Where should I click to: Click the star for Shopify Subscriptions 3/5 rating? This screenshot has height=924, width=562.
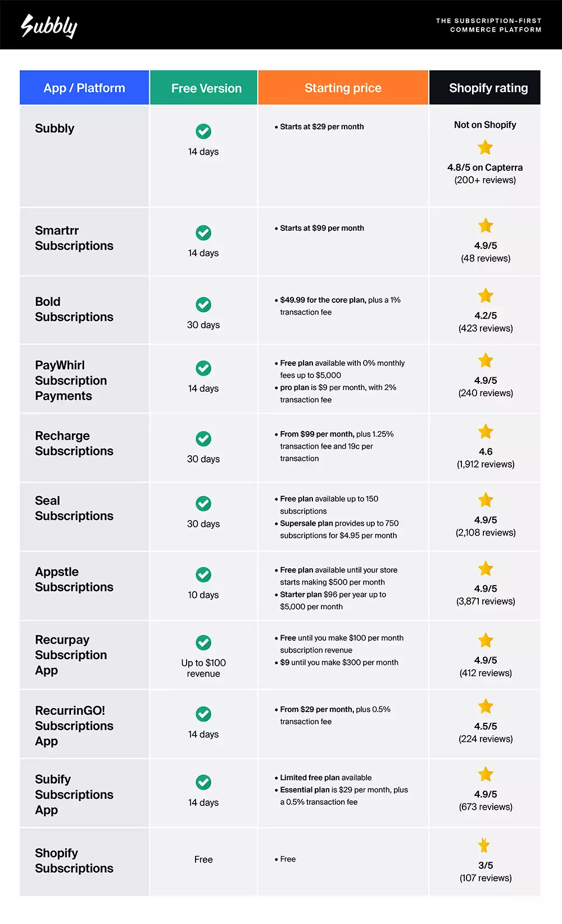tap(484, 845)
